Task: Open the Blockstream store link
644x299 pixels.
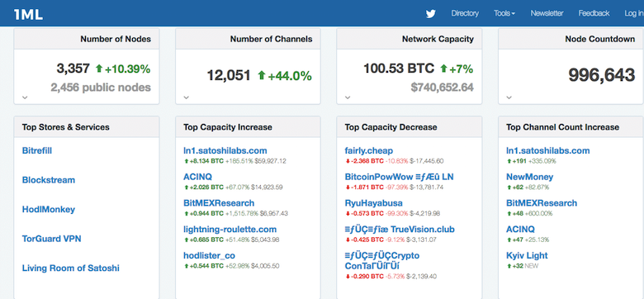Action: coord(49,180)
